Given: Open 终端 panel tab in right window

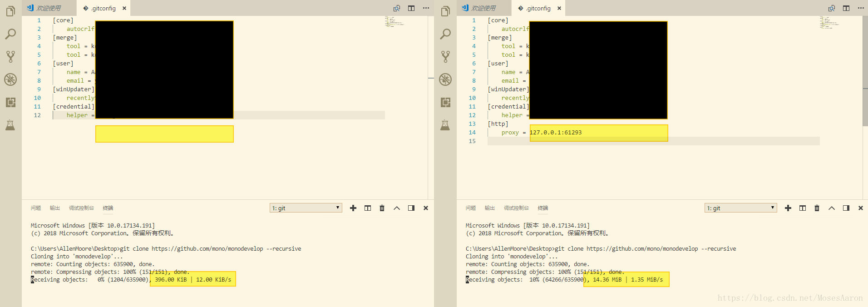Looking at the screenshot, I should (543, 208).
